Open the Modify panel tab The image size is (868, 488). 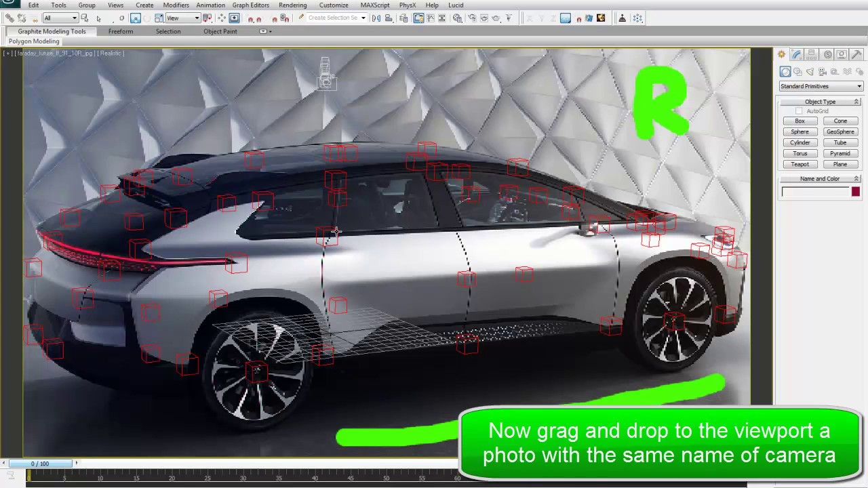[x=797, y=55]
